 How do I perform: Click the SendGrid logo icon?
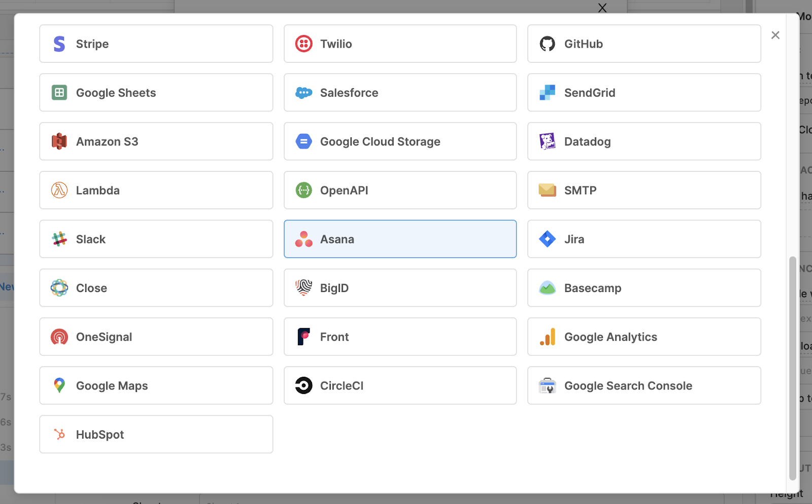547,93
